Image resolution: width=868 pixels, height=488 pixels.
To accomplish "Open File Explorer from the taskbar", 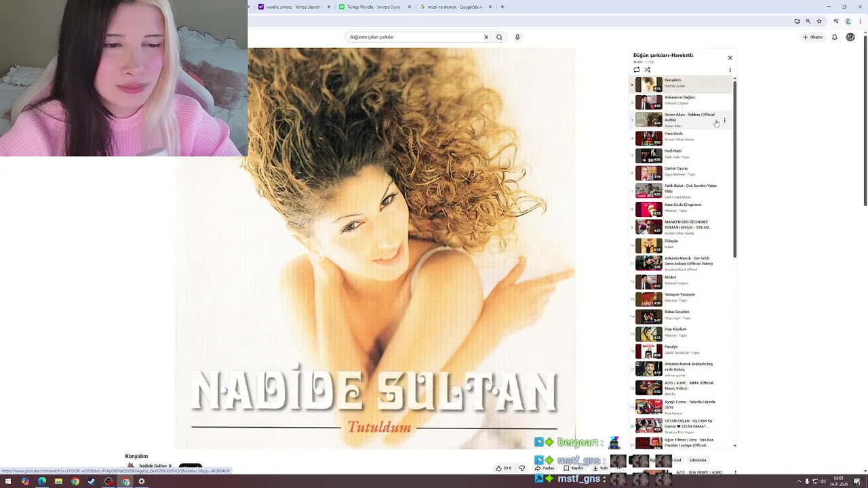I will (x=58, y=481).
